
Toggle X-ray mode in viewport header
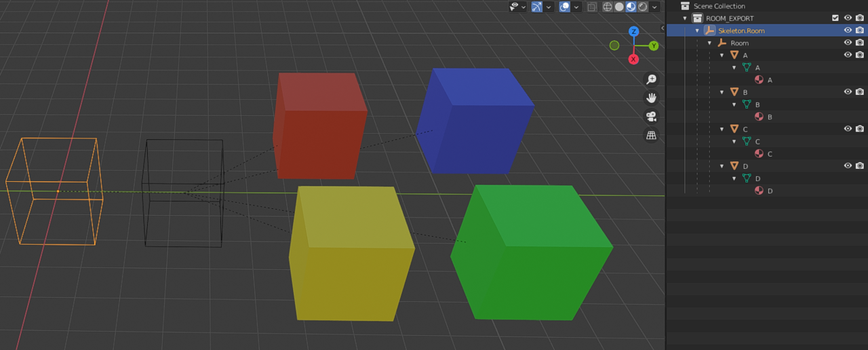pos(591,7)
